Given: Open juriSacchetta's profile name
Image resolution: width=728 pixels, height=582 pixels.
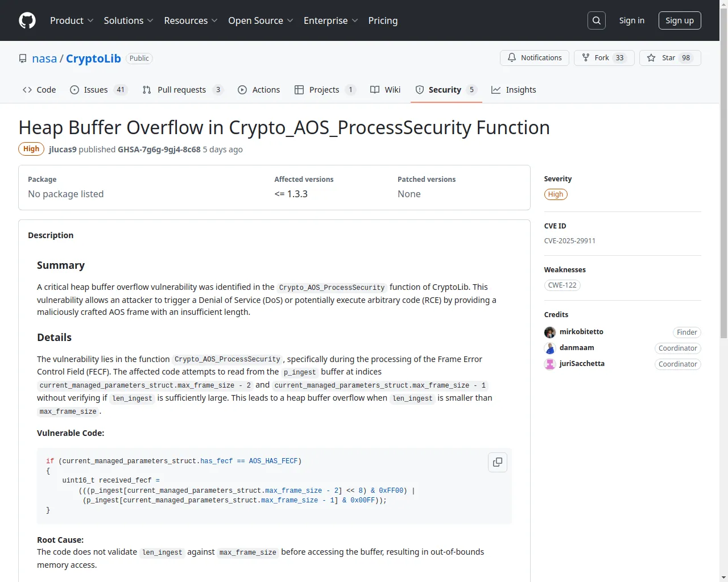Looking at the screenshot, I should 582,363.
